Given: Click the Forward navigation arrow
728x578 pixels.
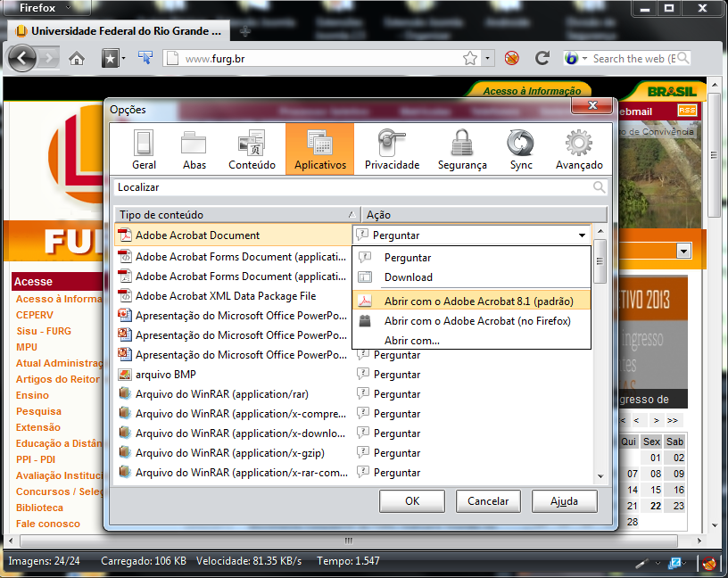Looking at the screenshot, I should tap(48, 59).
